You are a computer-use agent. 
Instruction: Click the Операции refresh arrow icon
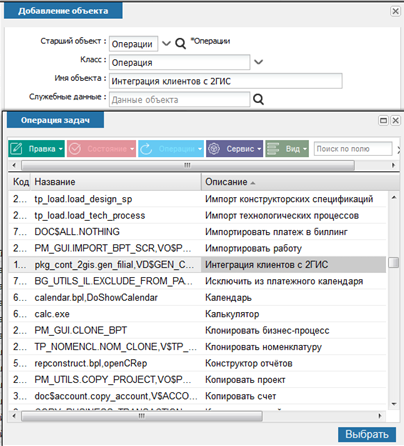point(146,149)
